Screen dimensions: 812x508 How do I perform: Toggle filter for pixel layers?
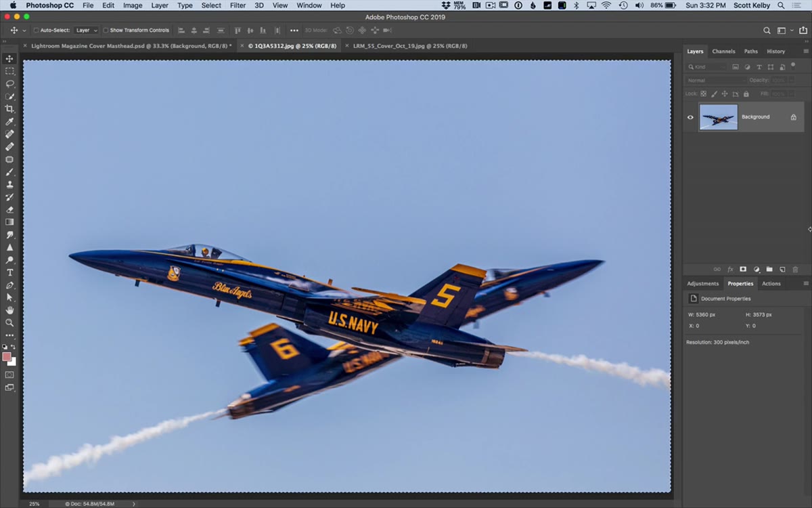736,67
